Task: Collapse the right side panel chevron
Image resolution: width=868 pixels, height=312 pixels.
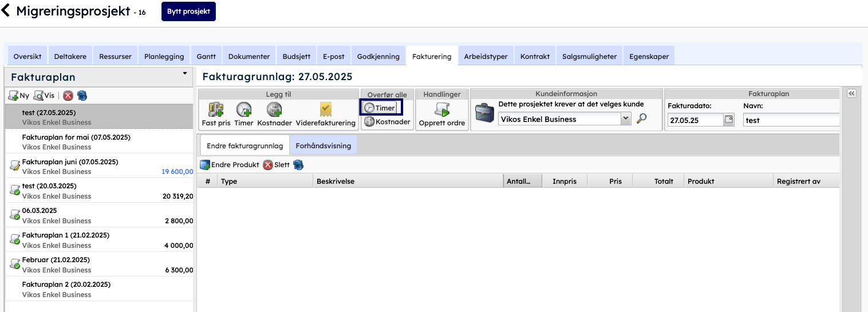Action: [x=851, y=94]
